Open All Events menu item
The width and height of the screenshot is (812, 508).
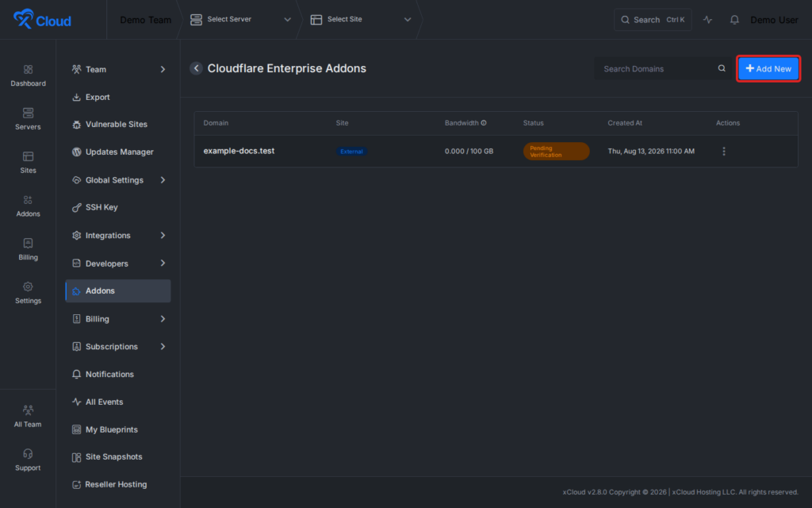118,402
